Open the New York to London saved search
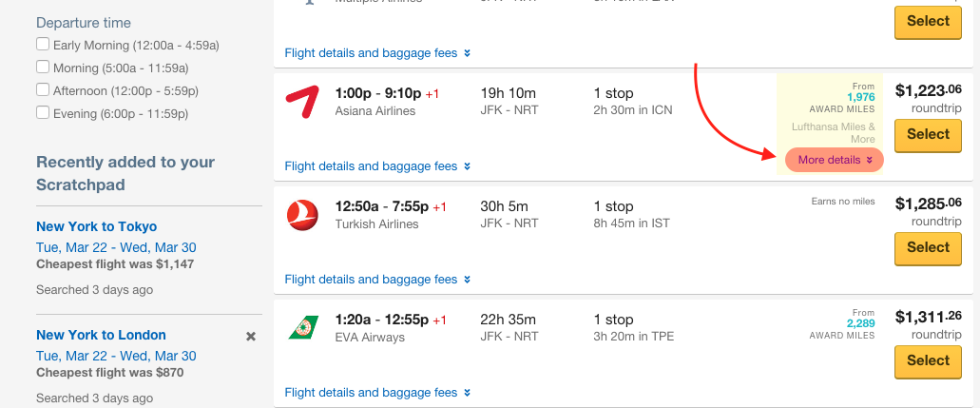 pyautogui.click(x=102, y=335)
